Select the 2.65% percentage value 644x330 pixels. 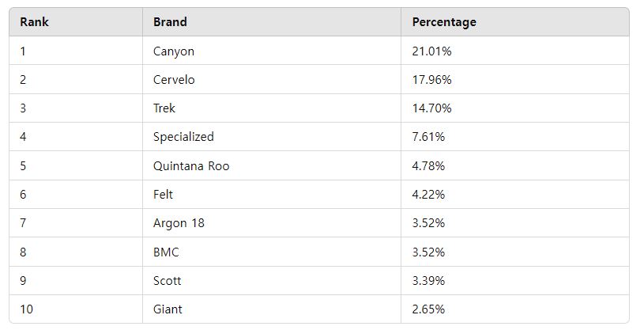(x=428, y=309)
